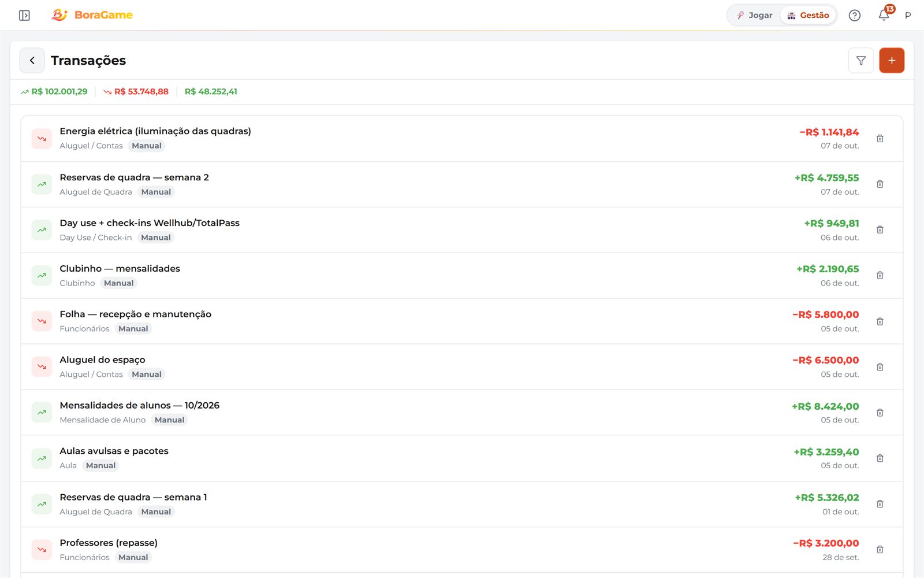This screenshot has height=578, width=924.
Task: Click income icon of Clubinho mensalidades row
Action: (x=42, y=276)
